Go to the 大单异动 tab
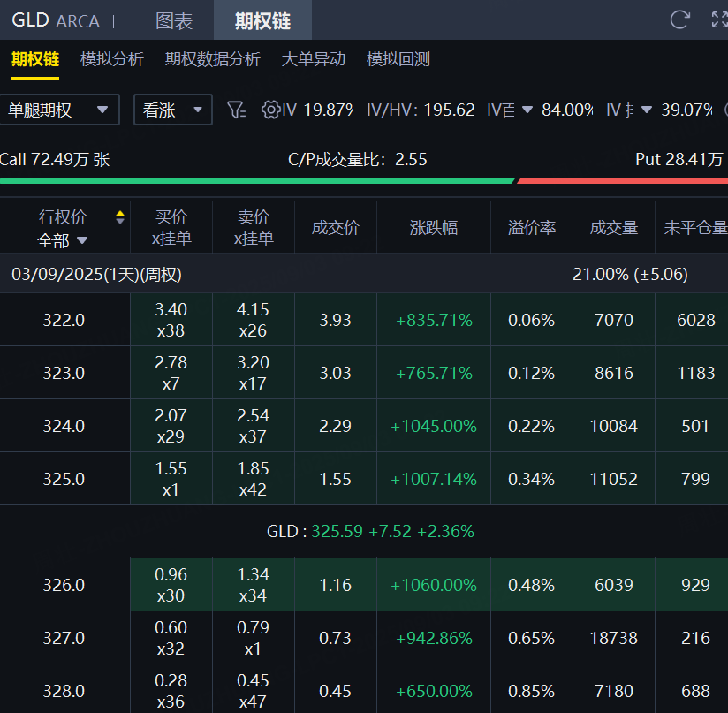 tap(313, 59)
